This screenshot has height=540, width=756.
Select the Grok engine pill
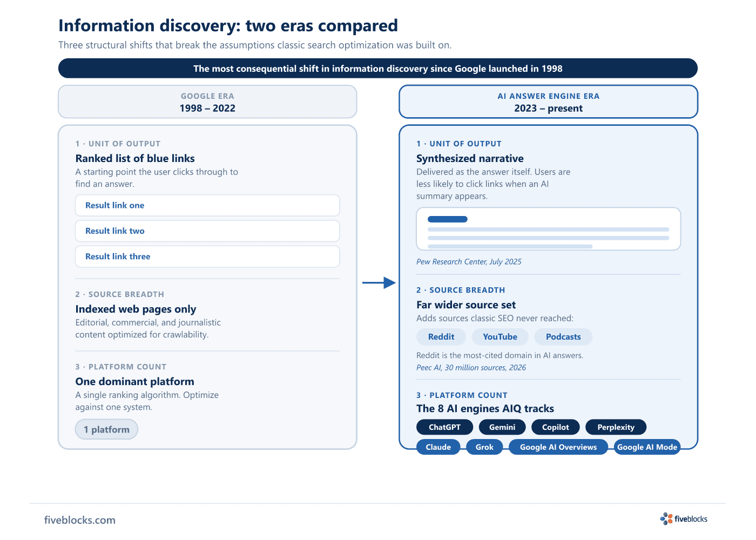(x=484, y=447)
